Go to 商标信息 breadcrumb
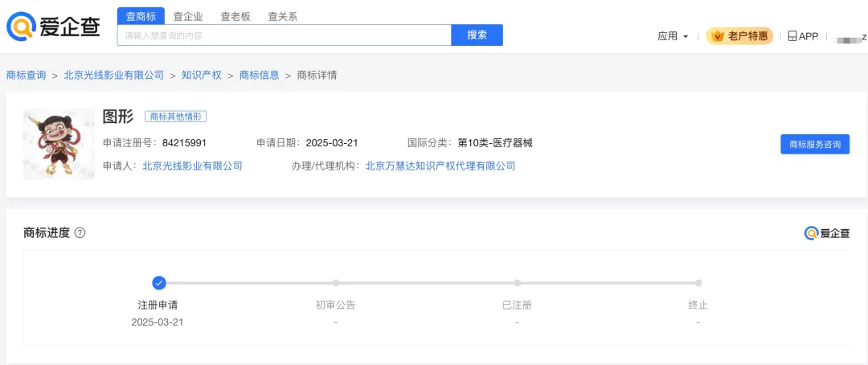The height and width of the screenshot is (365, 868). [259, 76]
